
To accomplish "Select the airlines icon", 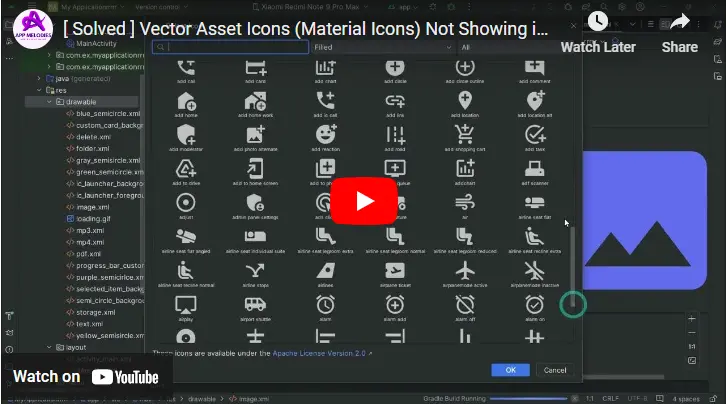I will [325, 271].
